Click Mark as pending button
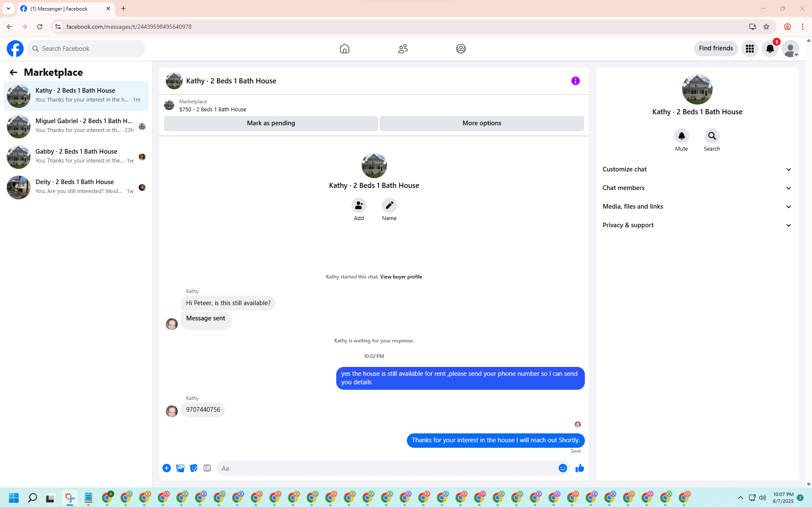This screenshot has height=507, width=812. (x=271, y=123)
